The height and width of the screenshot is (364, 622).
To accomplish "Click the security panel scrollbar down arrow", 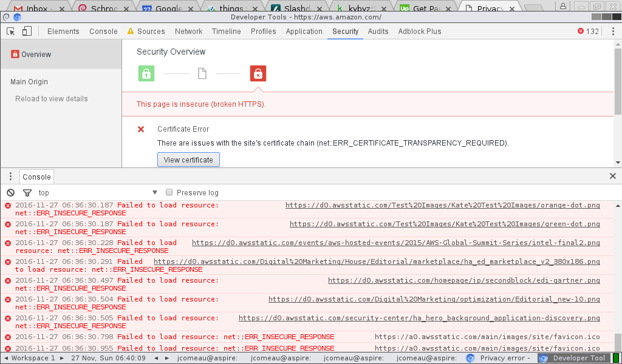I will point(618,163).
